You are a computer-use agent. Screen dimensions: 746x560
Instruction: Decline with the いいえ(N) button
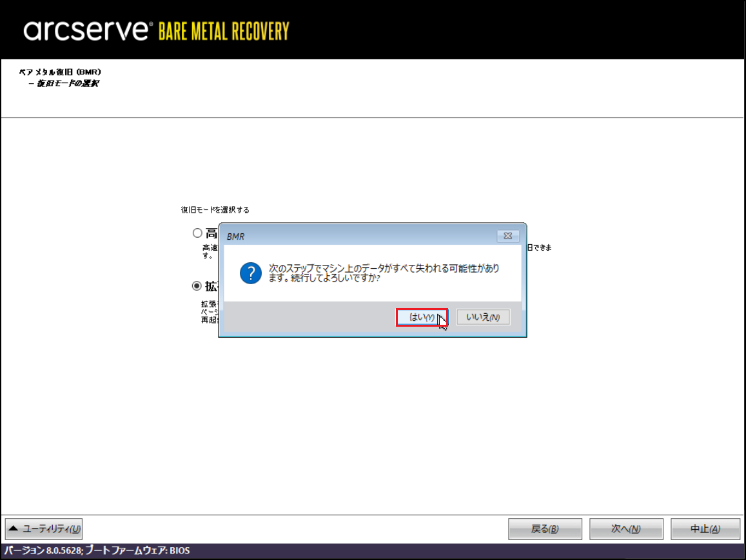[x=483, y=317]
